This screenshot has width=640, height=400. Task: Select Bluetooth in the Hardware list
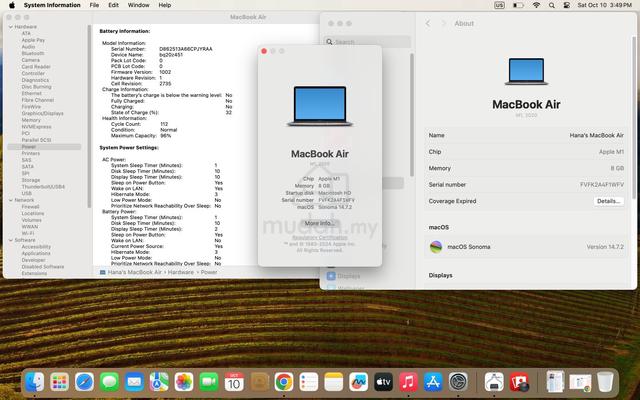tap(33, 53)
